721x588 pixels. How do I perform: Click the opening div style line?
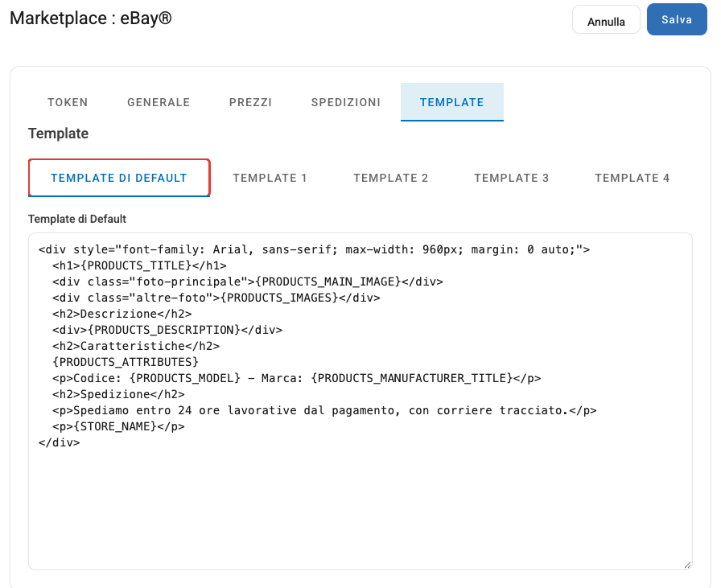pos(314,249)
